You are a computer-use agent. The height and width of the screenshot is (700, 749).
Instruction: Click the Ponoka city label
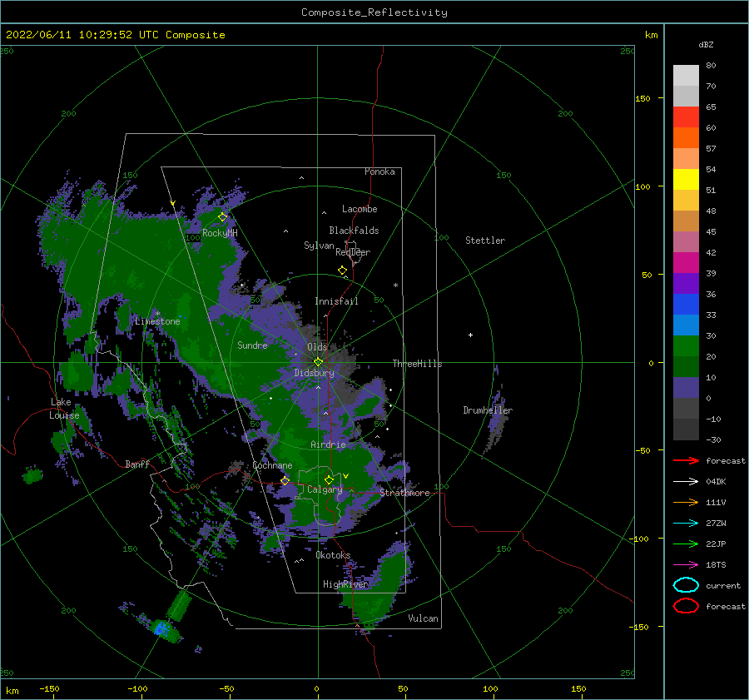click(x=379, y=171)
